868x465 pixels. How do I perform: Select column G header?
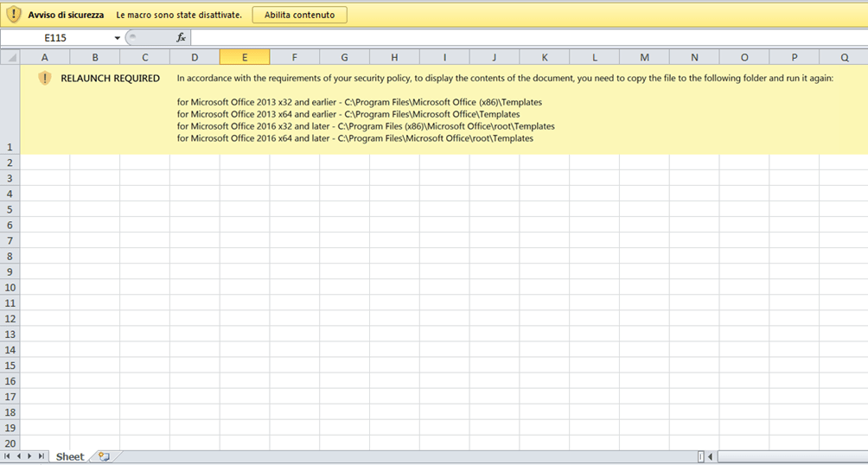(x=344, y=57)
